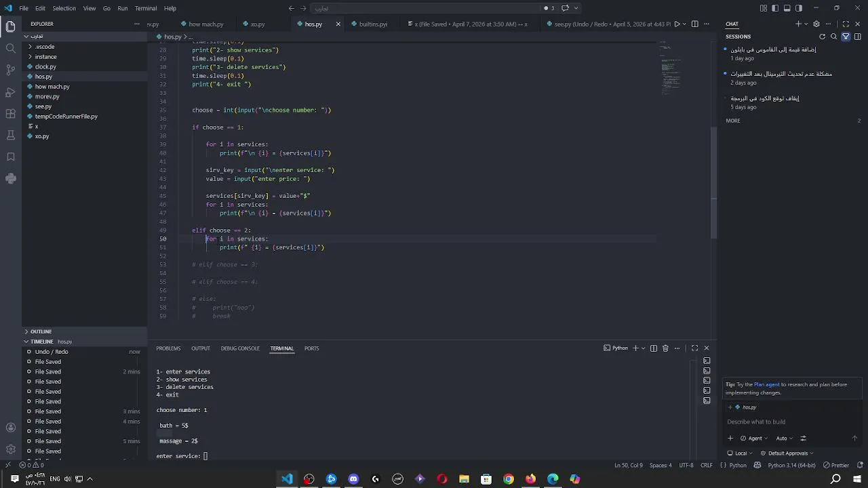
Task: Open the notifications bell in status bar
Action: pos(860,466)
